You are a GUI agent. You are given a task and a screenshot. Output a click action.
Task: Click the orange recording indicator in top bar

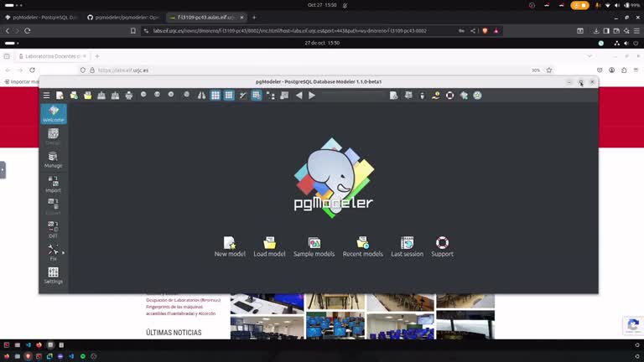point(579,5)
